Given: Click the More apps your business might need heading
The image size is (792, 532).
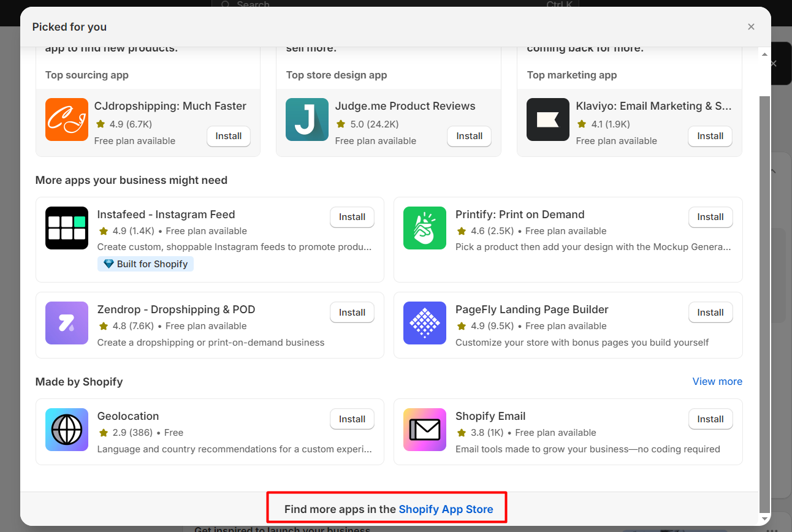Looking at the screenshot, I should [131, 180].
